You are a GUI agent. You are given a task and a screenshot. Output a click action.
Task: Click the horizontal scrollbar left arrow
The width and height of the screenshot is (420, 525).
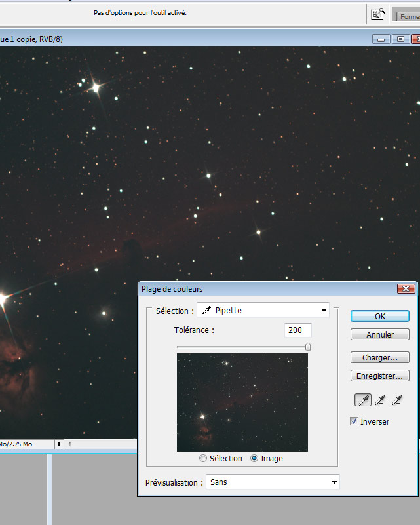coord(69,444)
